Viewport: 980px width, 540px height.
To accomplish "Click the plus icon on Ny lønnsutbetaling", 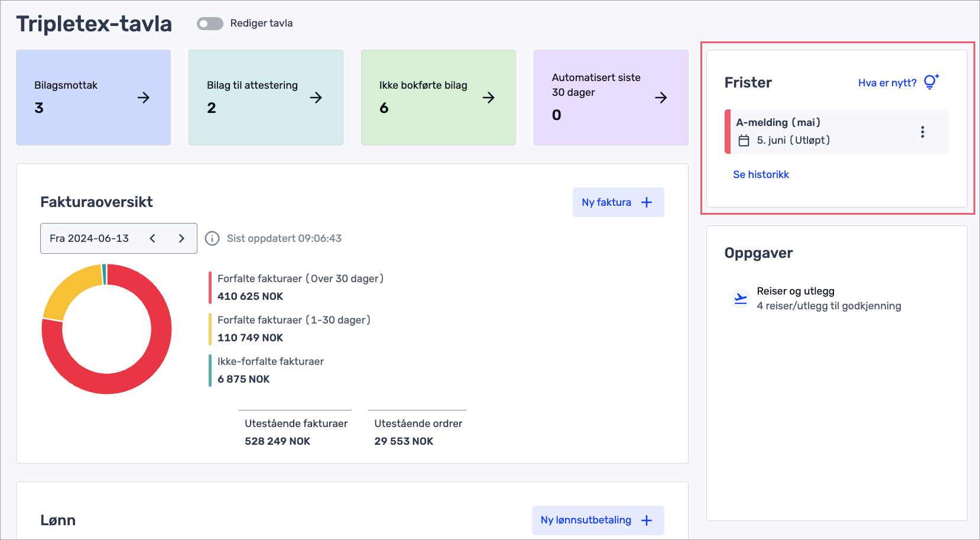I will click(x=647, y=520).
